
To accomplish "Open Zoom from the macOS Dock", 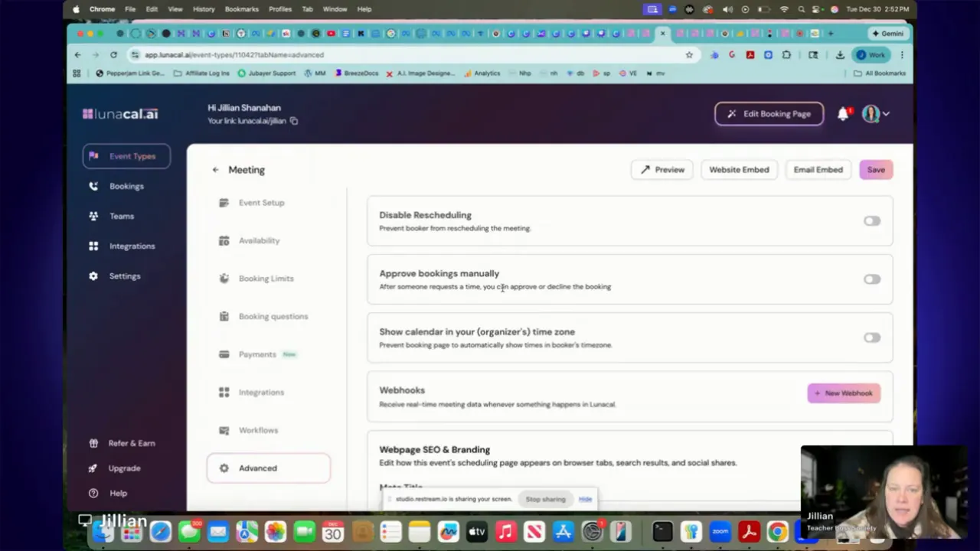I will pos(720,531).
